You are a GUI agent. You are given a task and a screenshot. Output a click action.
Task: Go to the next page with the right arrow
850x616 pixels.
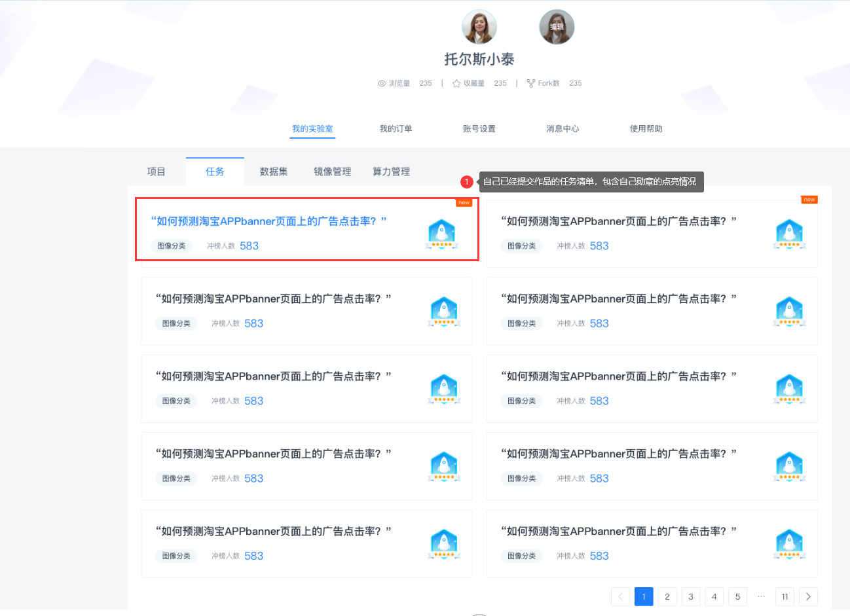point(809,596)
